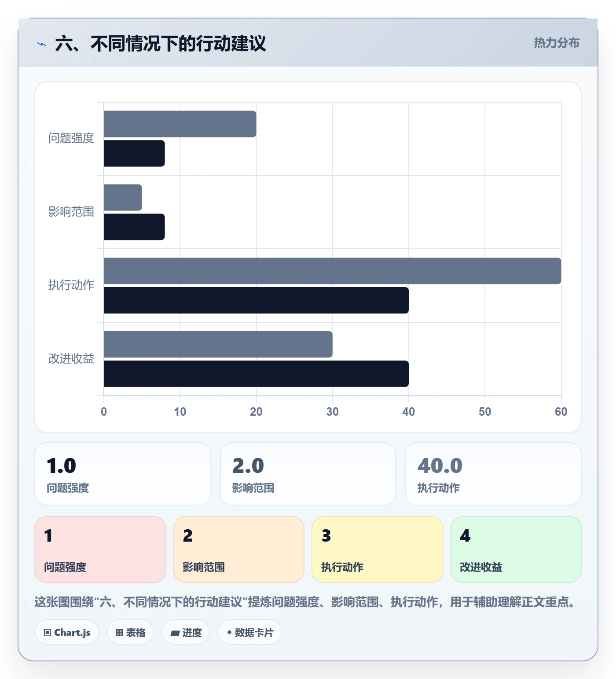
Task: Open the 2.0 影响范围 stat card
Action: click(x=308, y=474)
